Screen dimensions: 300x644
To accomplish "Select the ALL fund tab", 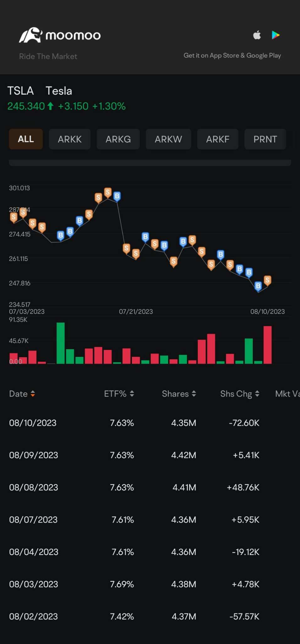I will click(26, 139).
